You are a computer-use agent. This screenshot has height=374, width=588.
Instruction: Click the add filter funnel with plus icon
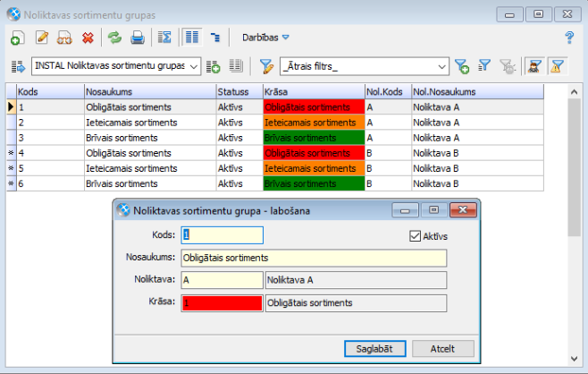coord(462,66)
